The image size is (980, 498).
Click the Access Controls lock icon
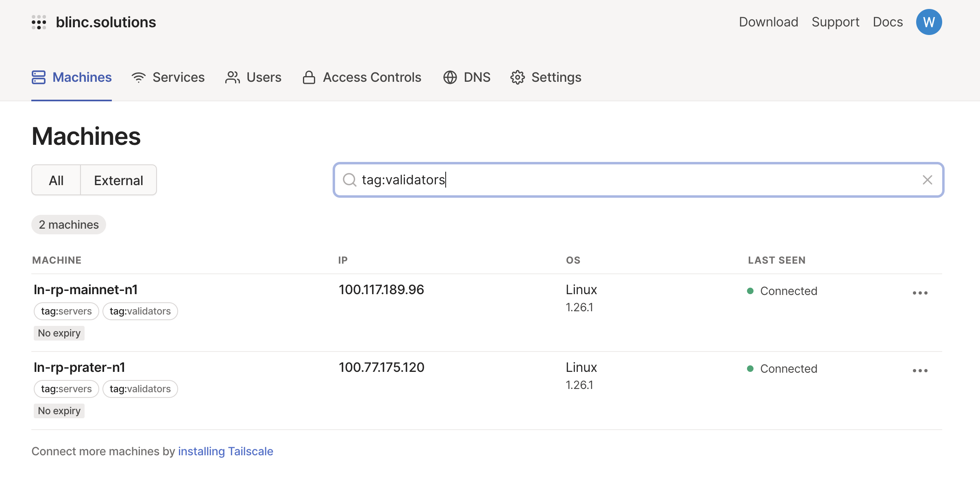tap(309, 77)
